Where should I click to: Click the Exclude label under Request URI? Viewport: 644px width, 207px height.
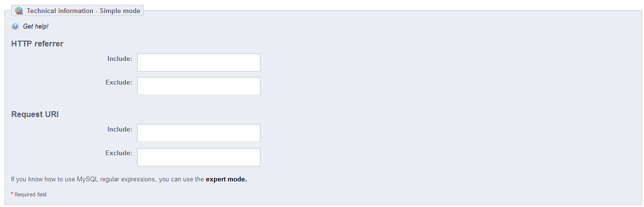coord(119,153)
